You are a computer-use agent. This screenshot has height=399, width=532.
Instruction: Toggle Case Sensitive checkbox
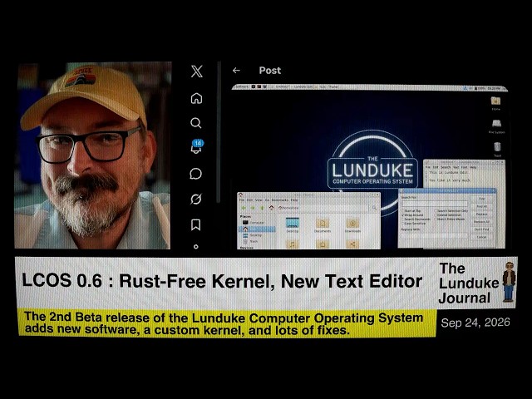(412, 224)
